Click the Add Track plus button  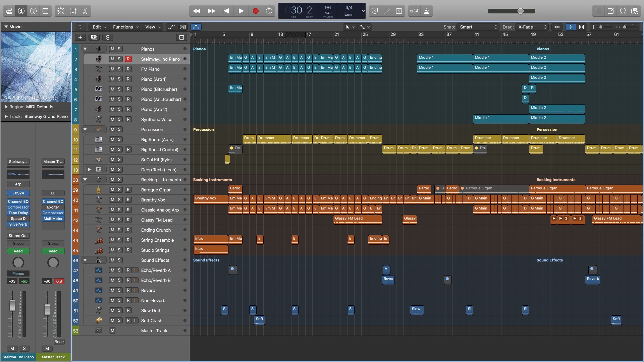pyautogui.click(x=80, y=38)
